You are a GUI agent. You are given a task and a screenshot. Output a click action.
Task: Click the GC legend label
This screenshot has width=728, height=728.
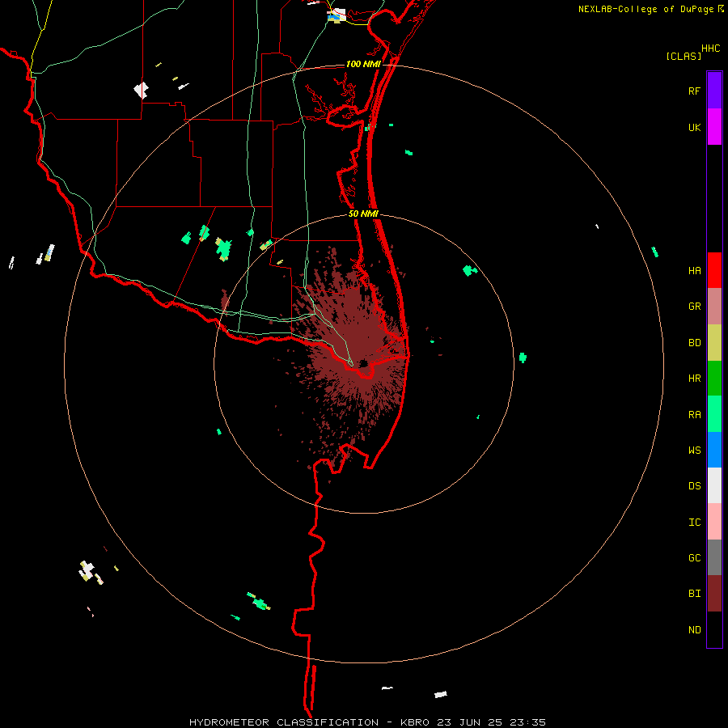click(x=694, y=558)
